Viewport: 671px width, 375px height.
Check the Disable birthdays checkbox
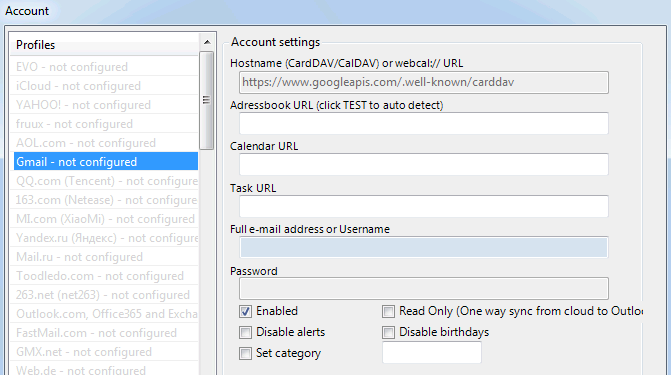[x=388, y=332]
